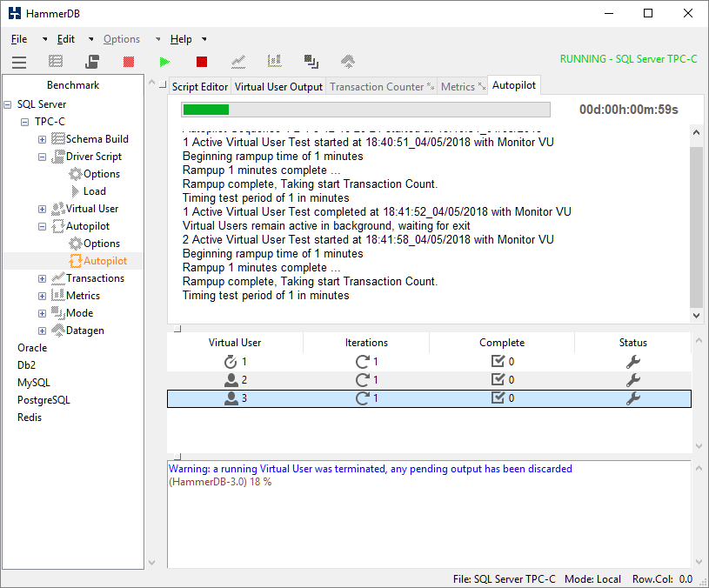Click the Destroy Virtual Users red grid icon

(x=129, y=62)
